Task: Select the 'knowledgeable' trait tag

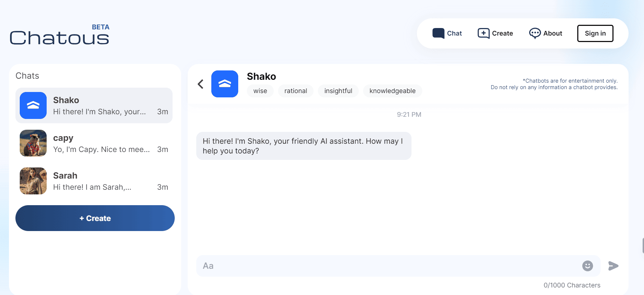Action: coord(392,91)
